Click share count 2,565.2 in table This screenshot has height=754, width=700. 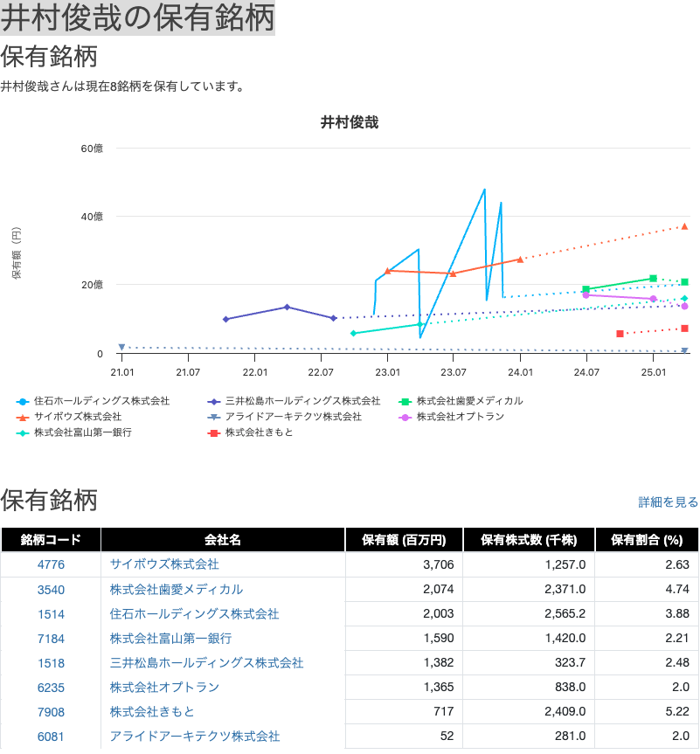coord(565,613)
